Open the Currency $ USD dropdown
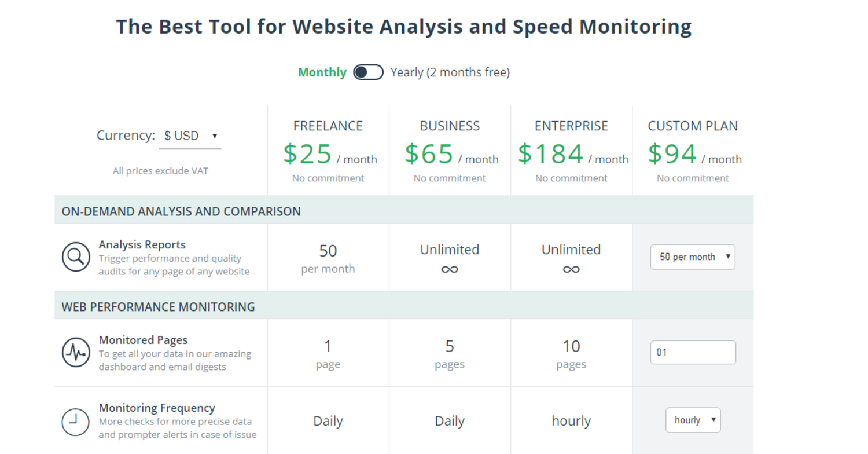 pos(190,136)
